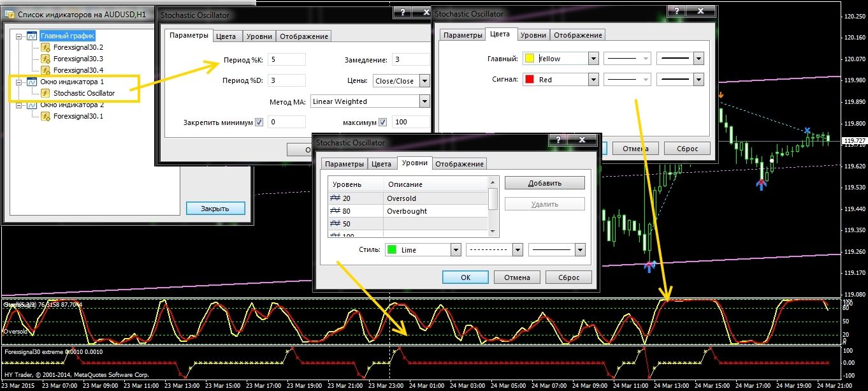Image resolution: width=868 pixels, height=391 pixels.
Task: Select the Forexsignal30.2 indicator icon in the tree
Action: [45, 47]
